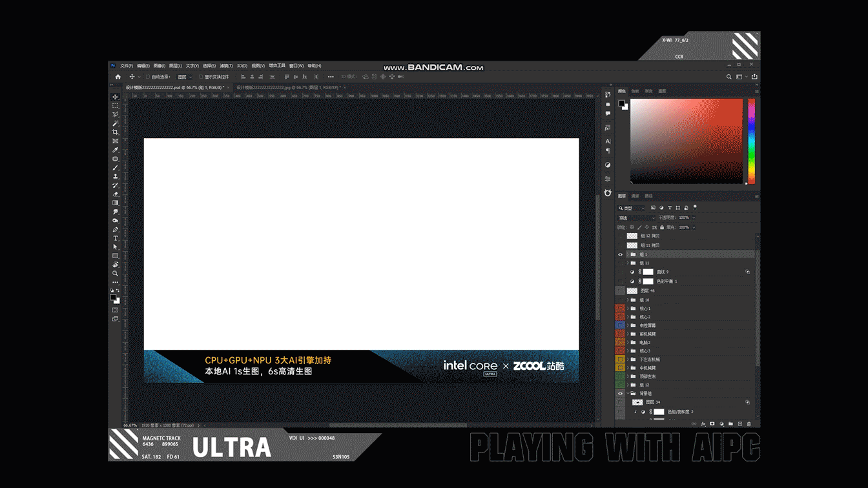Select the Path Selection arrow tool
Screen dimensions: 868x488
(116, 247)
